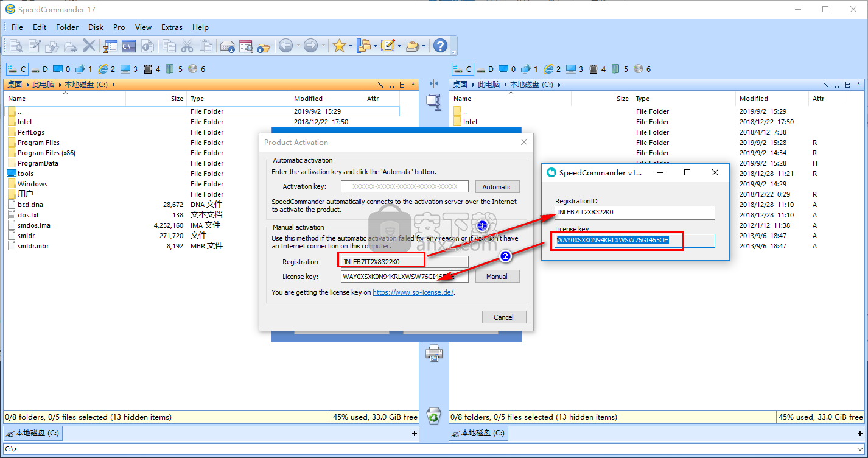
Task: Click the 本地磁盘 (C:) tab in right panel
Action: 478,434
